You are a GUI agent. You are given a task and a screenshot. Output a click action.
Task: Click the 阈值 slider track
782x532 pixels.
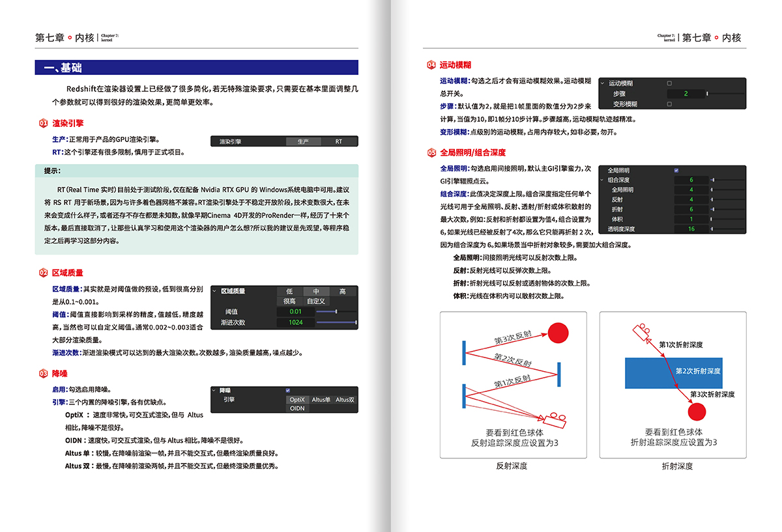(336, 312)
